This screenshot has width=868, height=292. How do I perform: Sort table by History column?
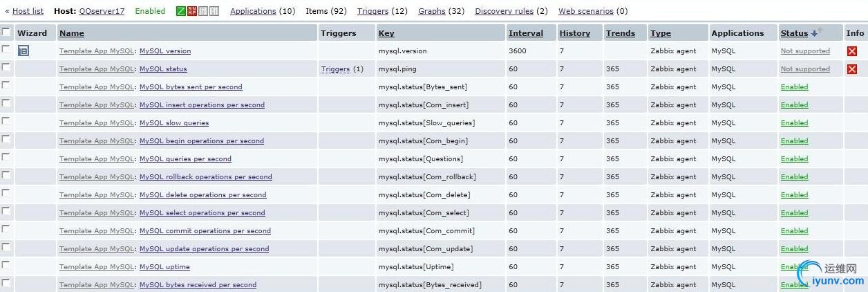pos(575,33)
